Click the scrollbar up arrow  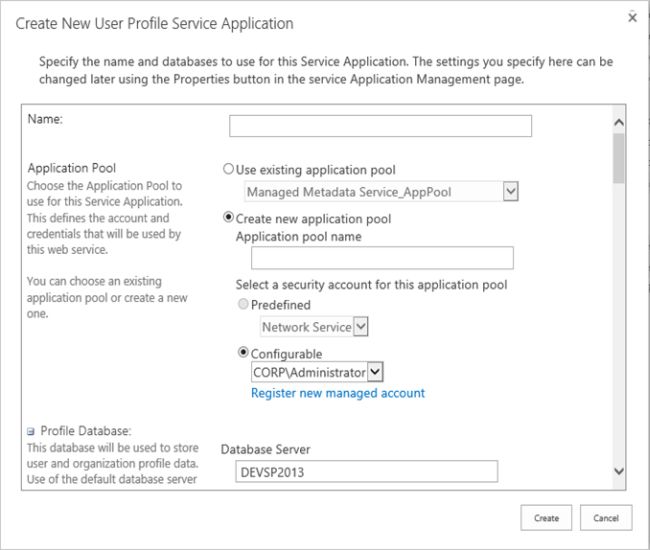pos(618,123)
